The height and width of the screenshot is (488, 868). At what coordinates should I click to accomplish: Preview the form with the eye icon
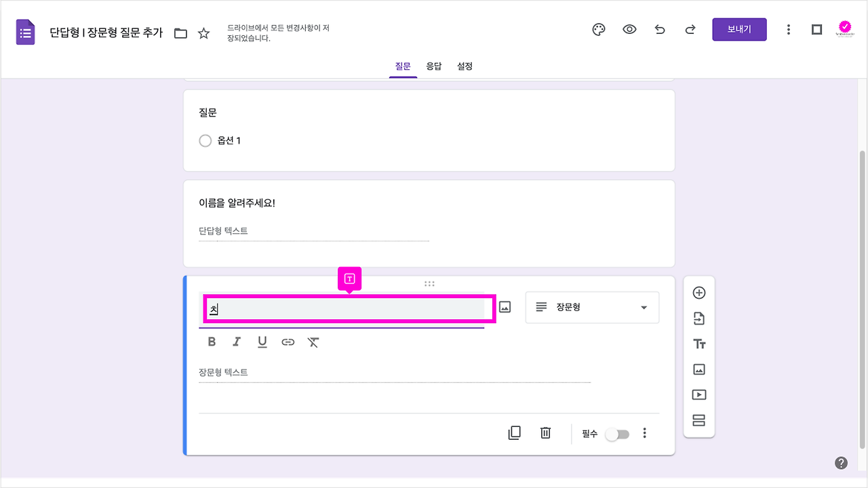point(629,29)
